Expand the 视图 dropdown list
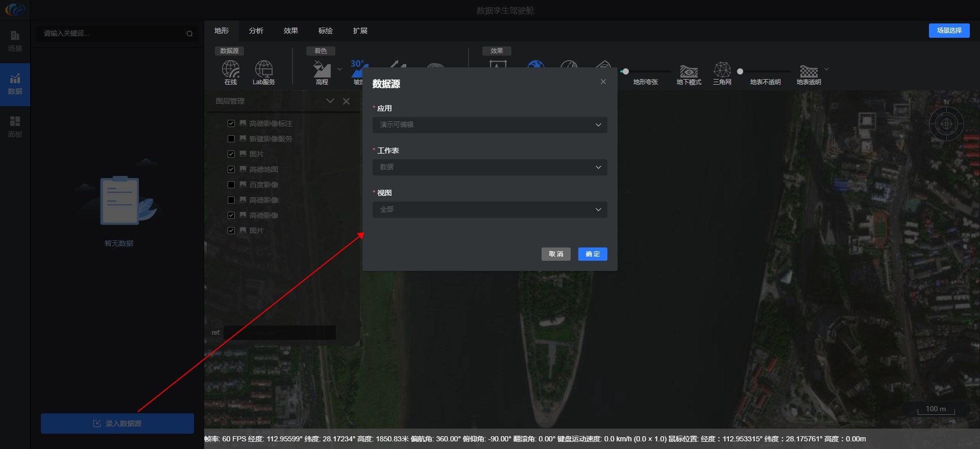Screen dimensions: 980x449 pyautogui.click(x=489, y=210)
